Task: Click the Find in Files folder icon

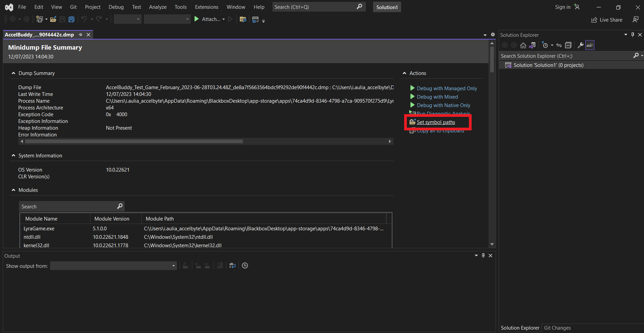Action: (243, 19)
